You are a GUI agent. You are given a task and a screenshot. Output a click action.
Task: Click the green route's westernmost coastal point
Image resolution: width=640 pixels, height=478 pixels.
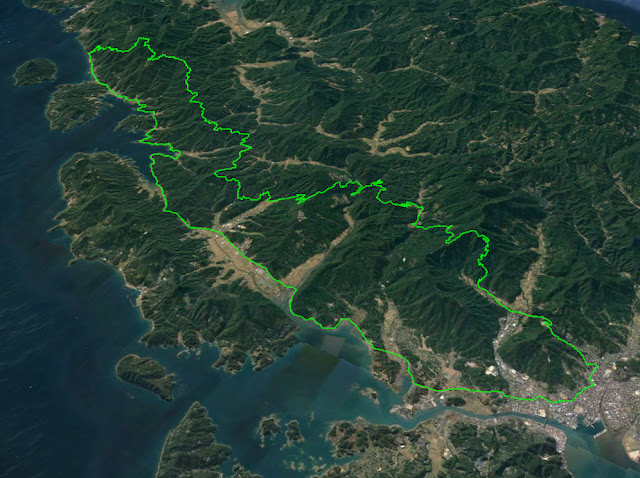click(x=91, y=53)
